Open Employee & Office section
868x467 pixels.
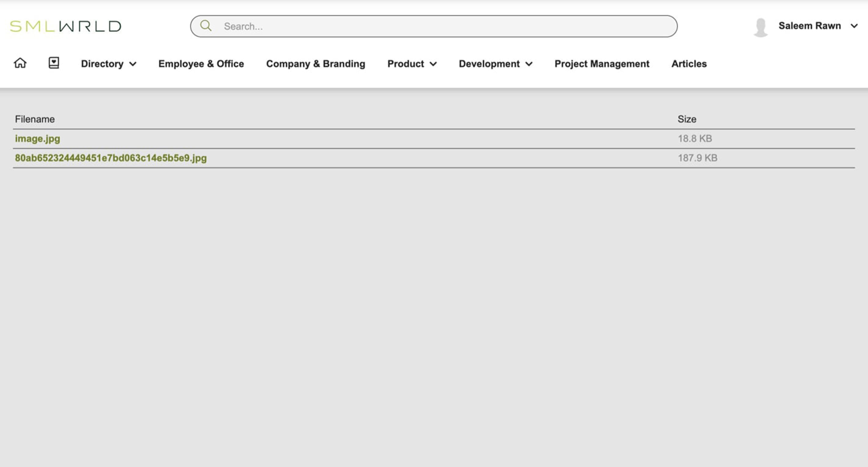tap(201, 64)
